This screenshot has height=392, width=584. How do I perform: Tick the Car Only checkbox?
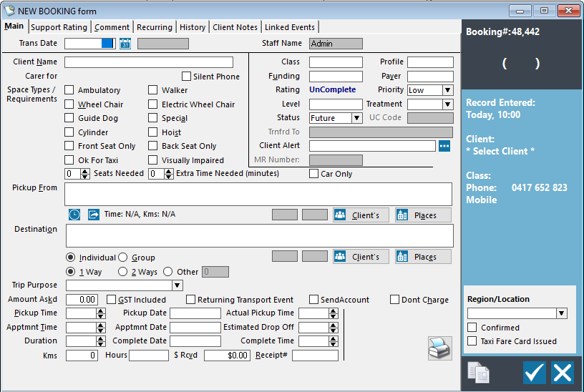313,174
